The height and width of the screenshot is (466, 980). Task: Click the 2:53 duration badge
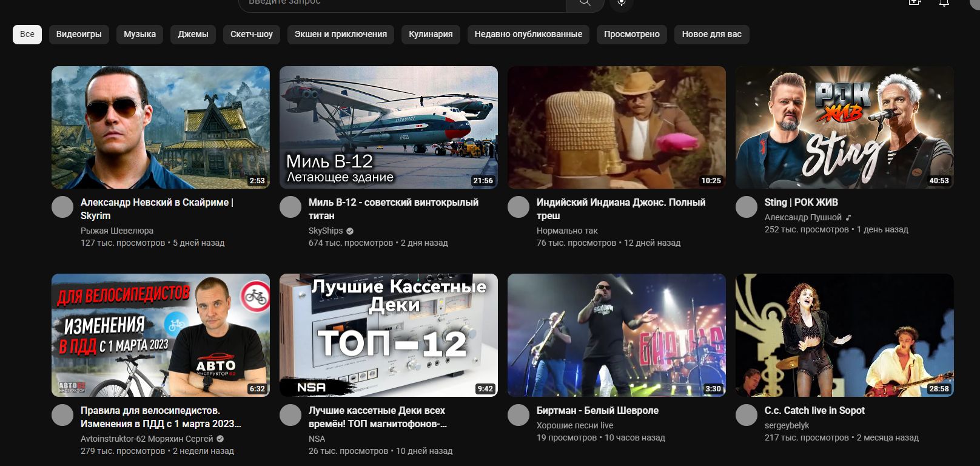pos(257,181)
